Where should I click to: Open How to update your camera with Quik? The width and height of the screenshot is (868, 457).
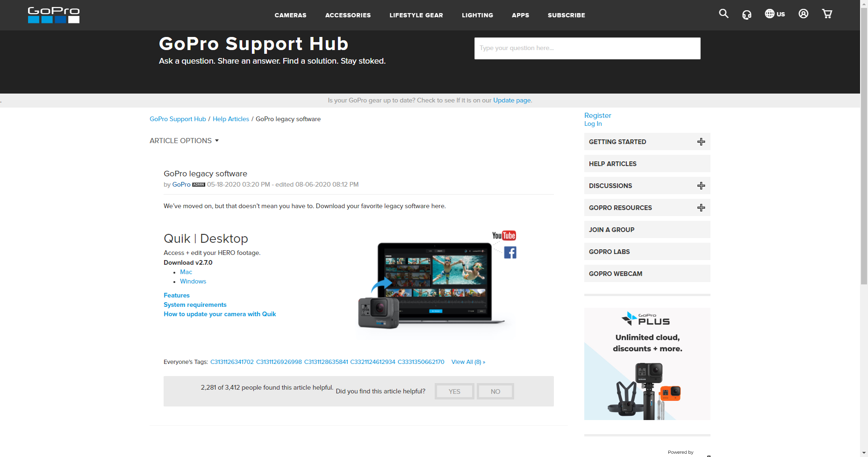tap(220, 314)
